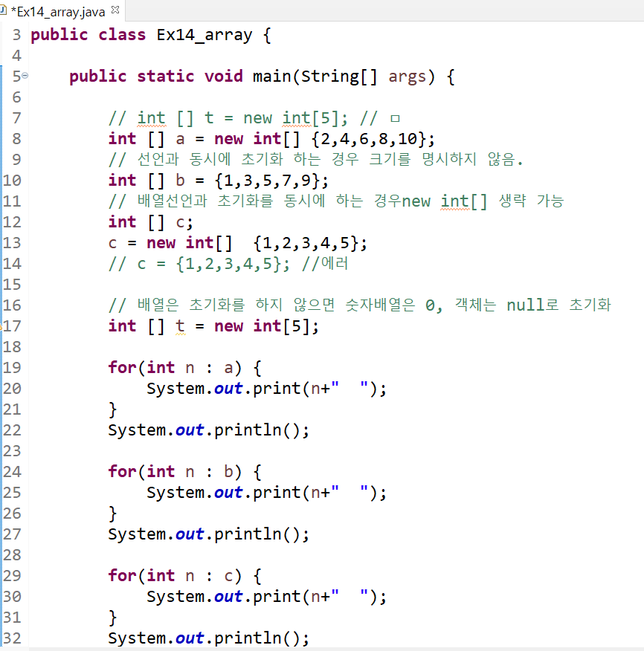This screenshot has height=651, width=644.
Task: Click variable b on line 10
Action: click(x=180, y=181)
